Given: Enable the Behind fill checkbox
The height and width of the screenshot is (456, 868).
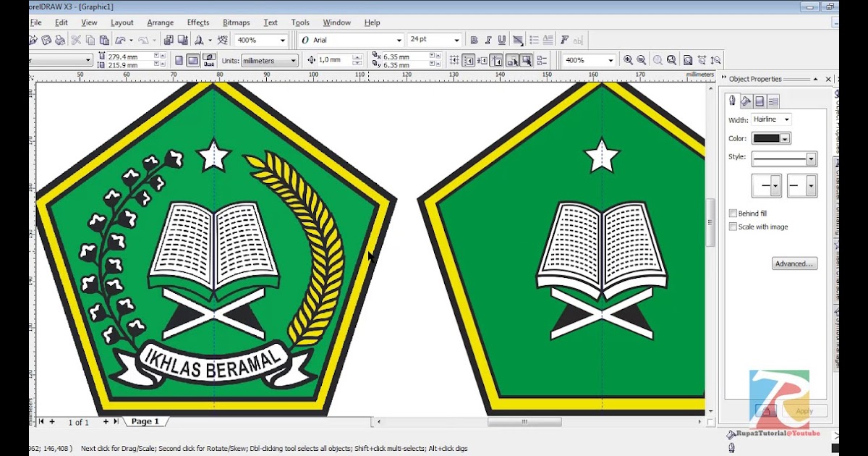Looking at the screenshot, I should pyautogui.click(x=733, y=214).
